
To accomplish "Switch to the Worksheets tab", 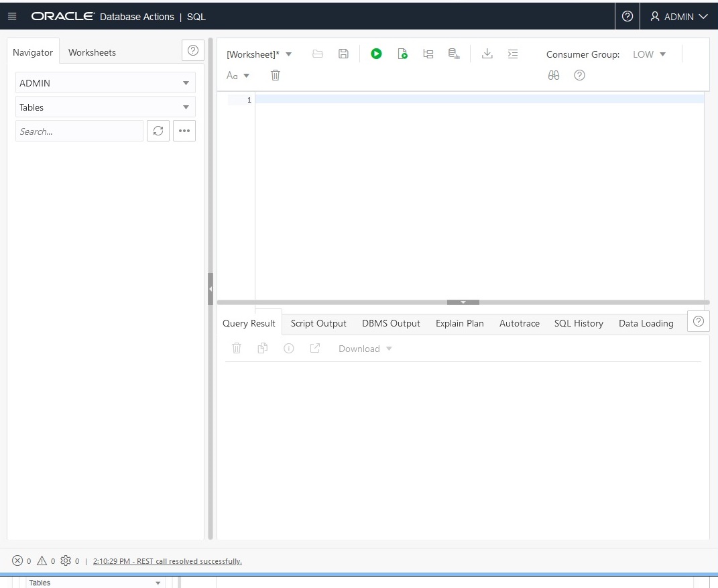I will pyautogui.click(x=92, y=52).
